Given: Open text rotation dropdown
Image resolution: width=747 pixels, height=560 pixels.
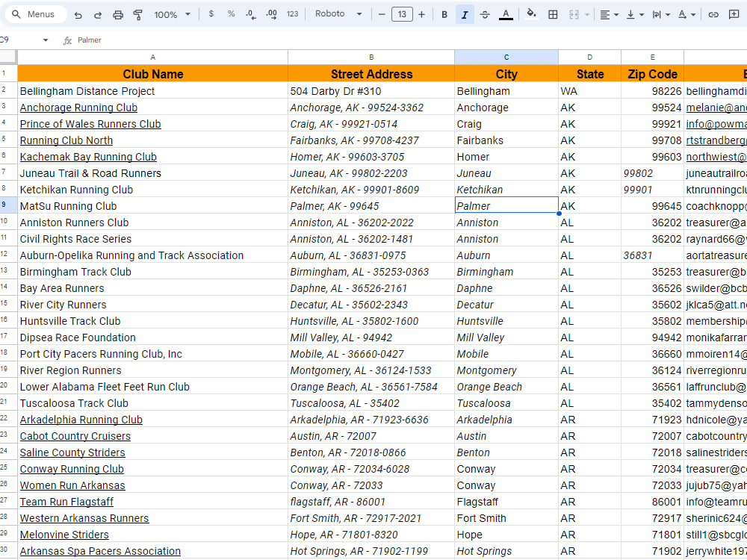Looking at the screenshot, I should tap(686, 15).
